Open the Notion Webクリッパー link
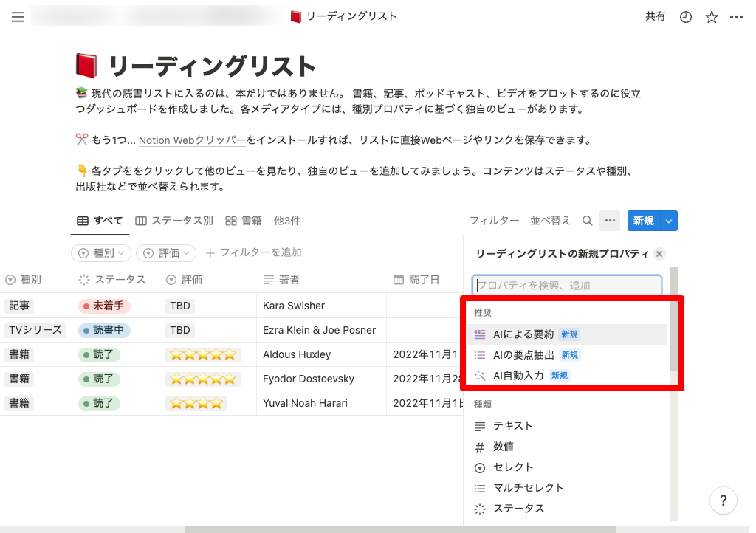This screenshot has height=533, width=756. 192,140
